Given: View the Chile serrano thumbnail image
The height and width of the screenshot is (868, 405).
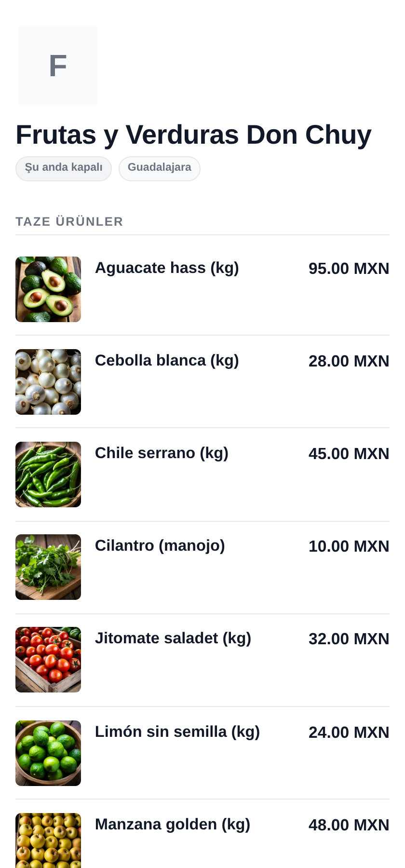Looking at the screenshot, I should 48,475.
